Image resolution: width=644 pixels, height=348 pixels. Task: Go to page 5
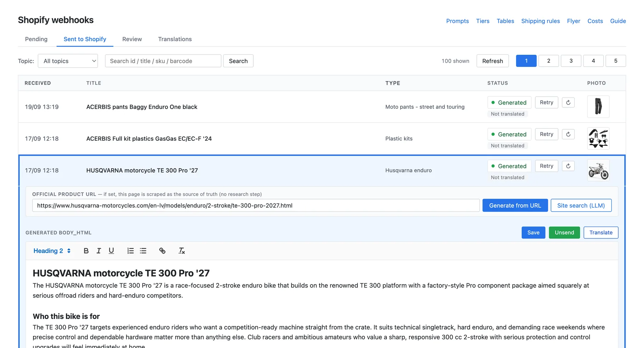coord(616,61)
